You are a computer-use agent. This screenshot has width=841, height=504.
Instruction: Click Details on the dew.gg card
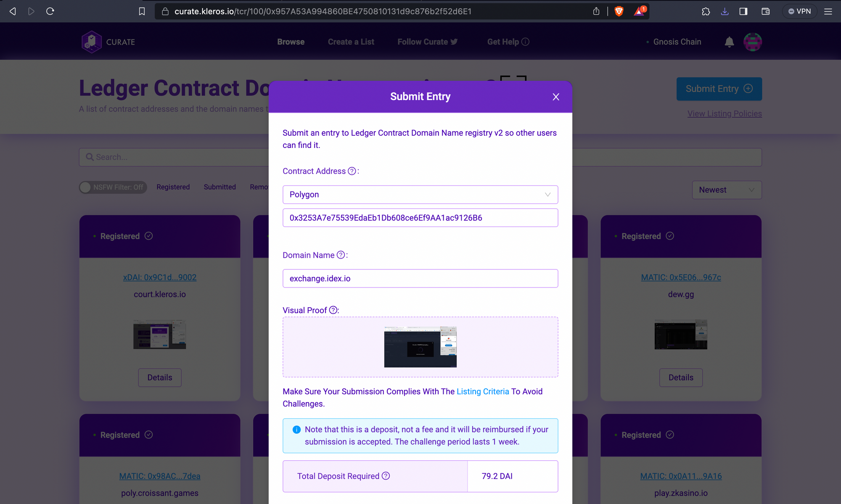coord(680,377)
